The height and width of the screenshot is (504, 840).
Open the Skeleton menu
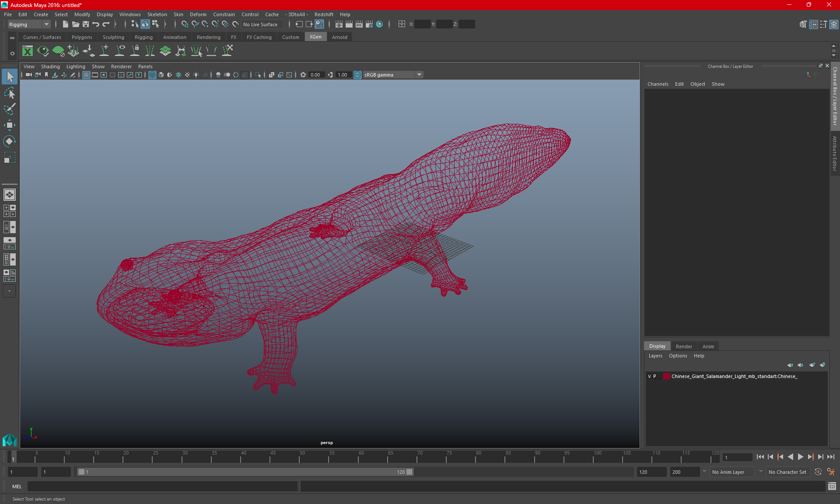point(156,14)
